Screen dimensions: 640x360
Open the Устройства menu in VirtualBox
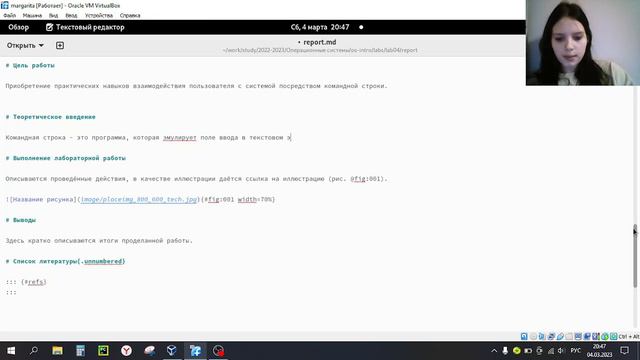(x=99, y=16)
